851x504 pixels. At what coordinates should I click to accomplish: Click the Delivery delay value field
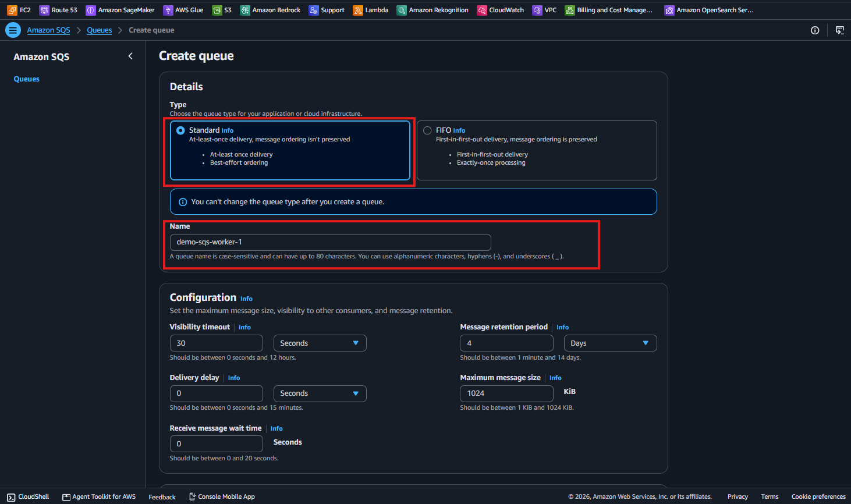217,393
